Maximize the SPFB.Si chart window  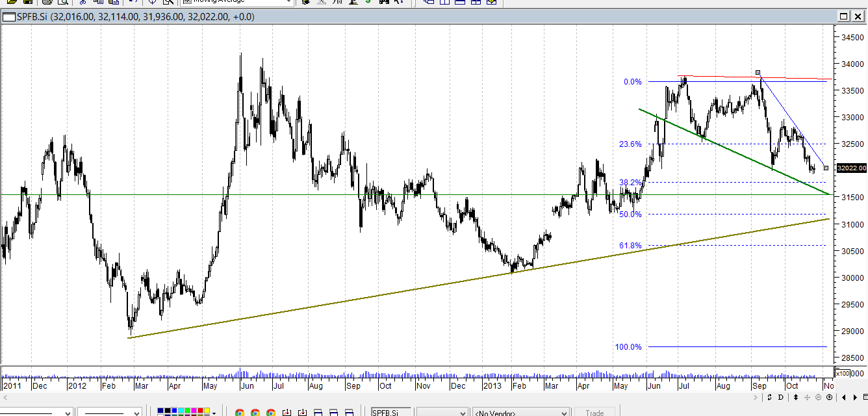843,17
